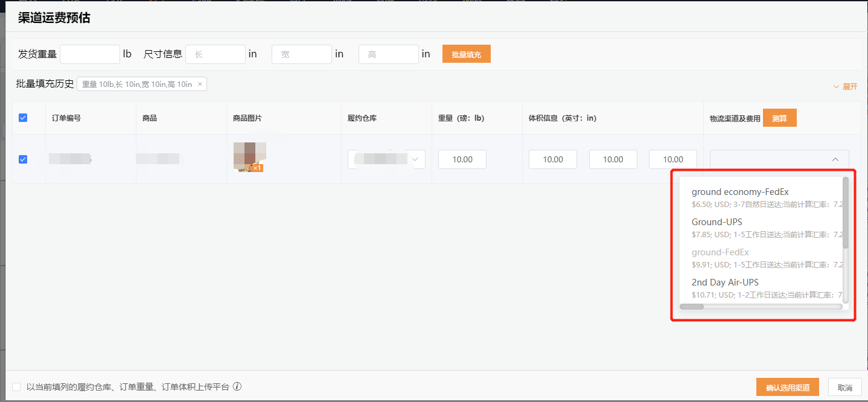Screen dimensions: 868x402
Task: Click the product image thumbnail
Action: click(x=249, y=156)
